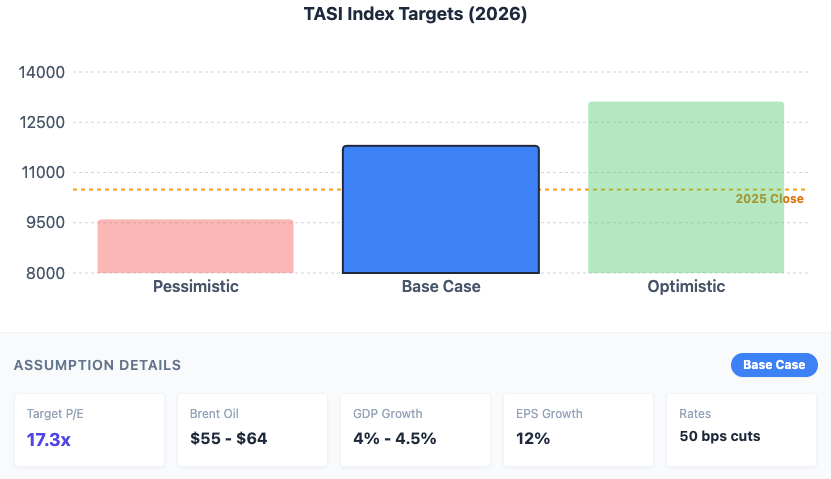Click the orange 2025 Close label

(x=769, y=199)
